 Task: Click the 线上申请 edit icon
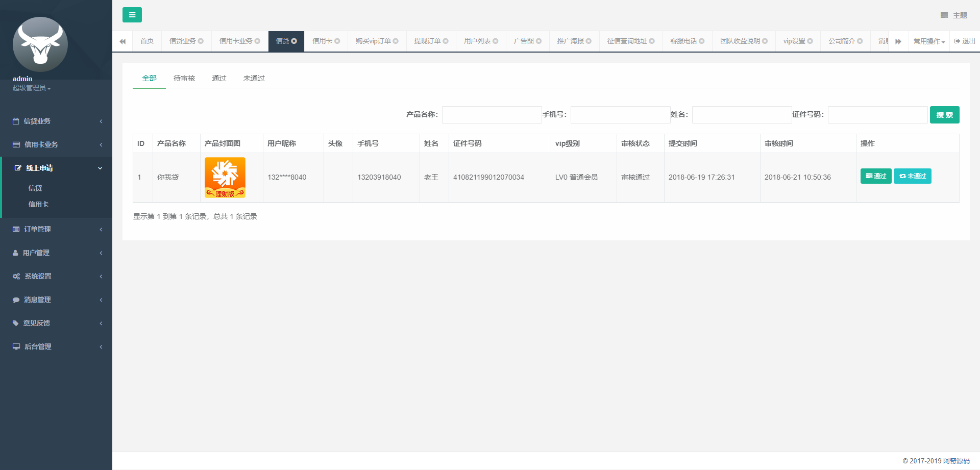point(17,167)
